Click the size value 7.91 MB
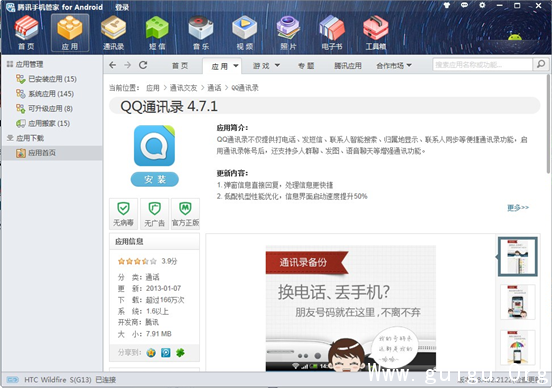Image resolution: width=552 pixels, height=389 pixels. tap(159, 334)
